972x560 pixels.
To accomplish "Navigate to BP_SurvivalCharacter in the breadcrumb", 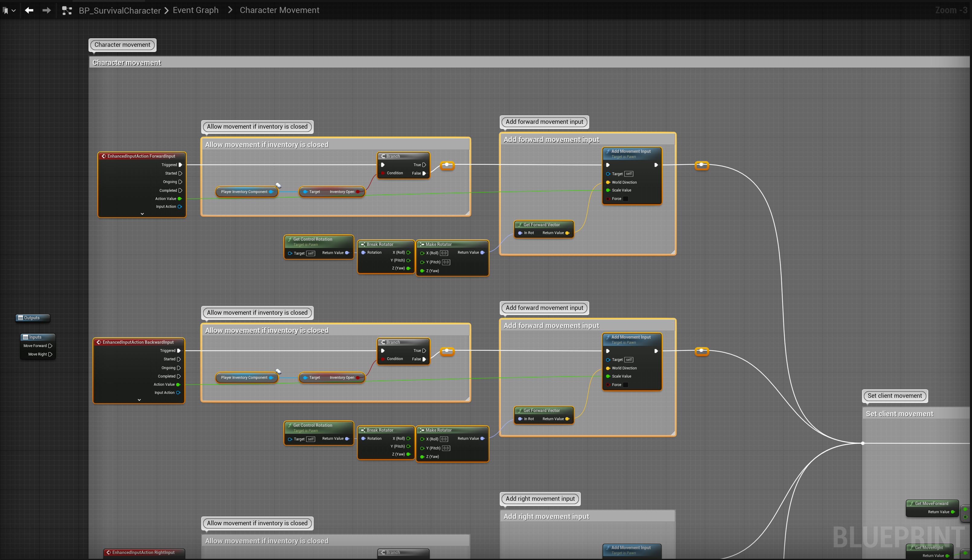I will tap(120, 10).
